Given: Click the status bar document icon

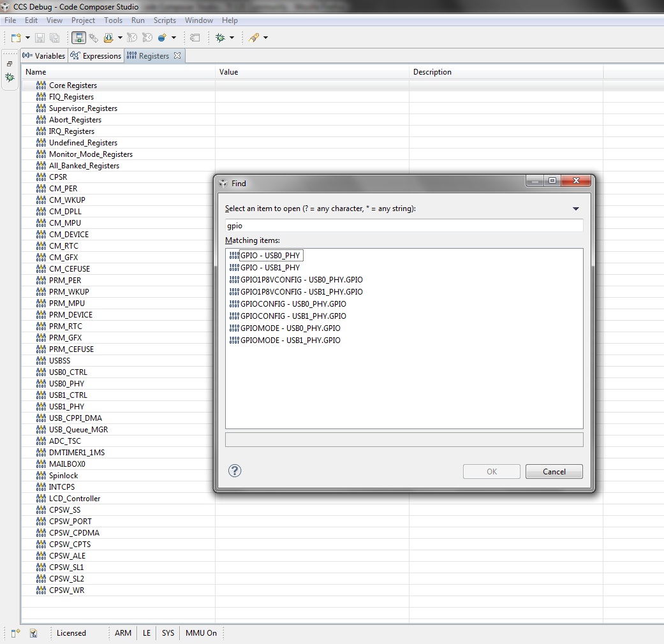Looking at the screenshot, I should 33,633.
